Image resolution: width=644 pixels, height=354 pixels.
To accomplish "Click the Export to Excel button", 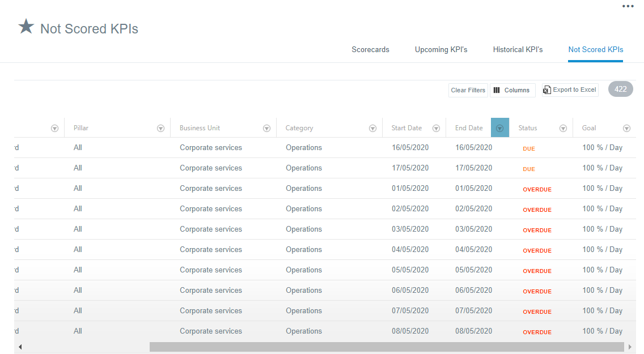I will point(570,89).
